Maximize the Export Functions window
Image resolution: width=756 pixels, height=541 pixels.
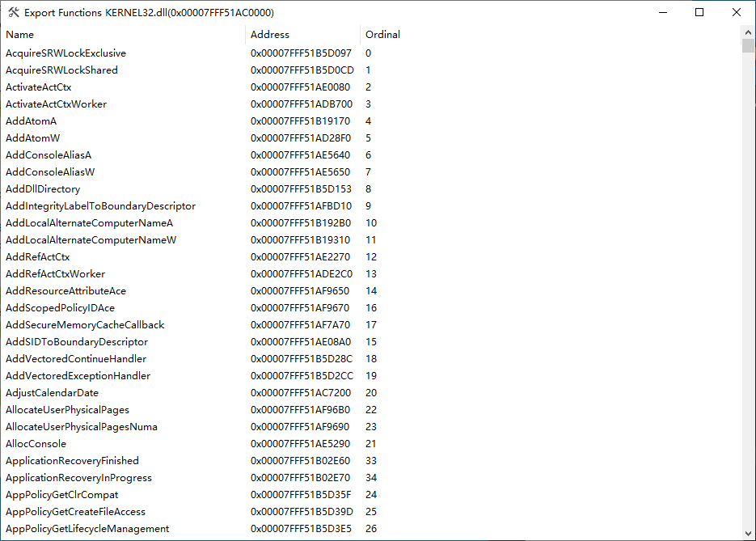[x=699, y=13]
